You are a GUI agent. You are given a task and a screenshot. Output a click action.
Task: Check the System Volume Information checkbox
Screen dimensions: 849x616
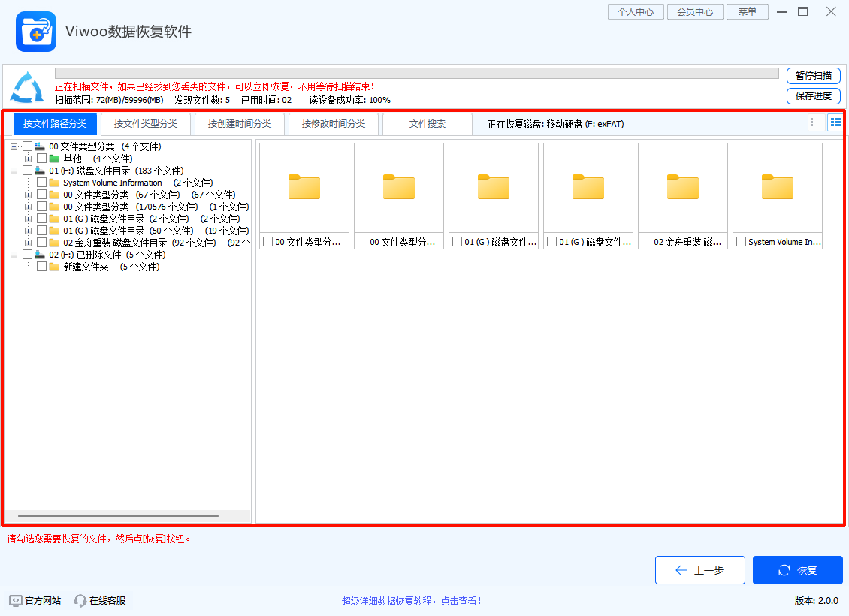(41, 183)
